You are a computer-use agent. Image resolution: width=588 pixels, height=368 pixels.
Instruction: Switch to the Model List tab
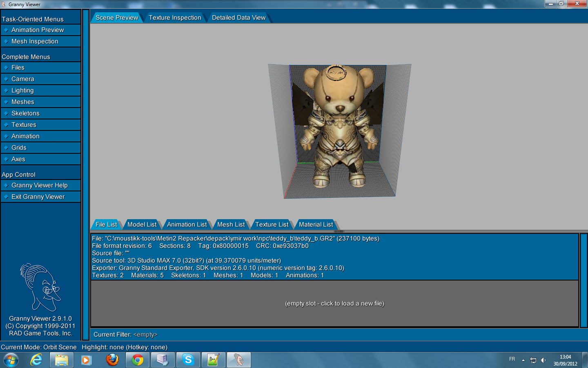pos(142,224)
